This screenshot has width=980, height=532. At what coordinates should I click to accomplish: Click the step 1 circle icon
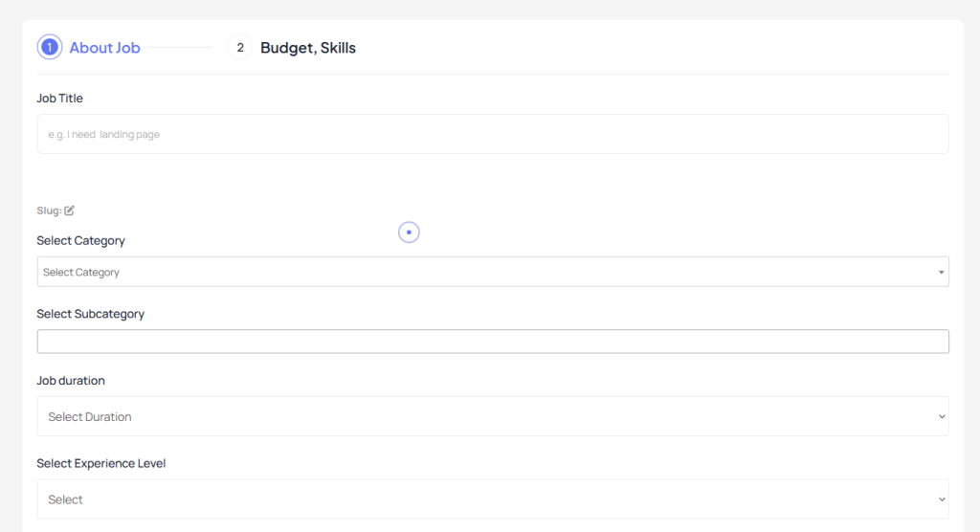[x=50, y=48]
